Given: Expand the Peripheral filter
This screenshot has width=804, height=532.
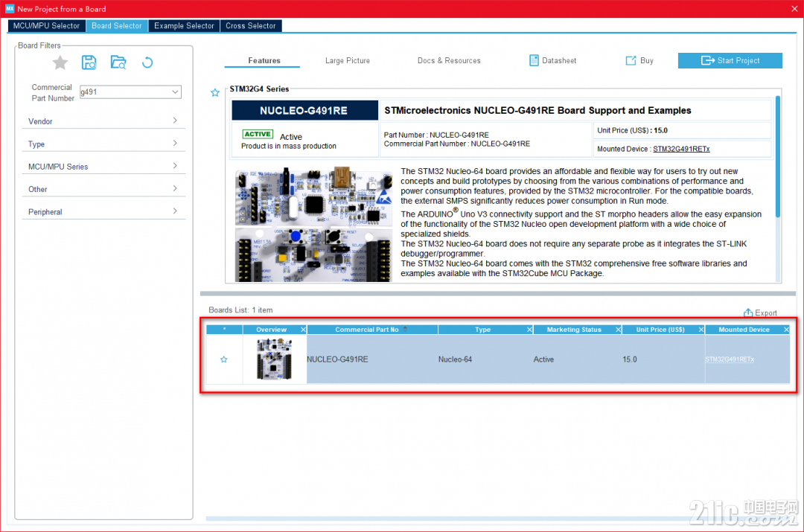Looking at the screenshot, I should point(103,211).
